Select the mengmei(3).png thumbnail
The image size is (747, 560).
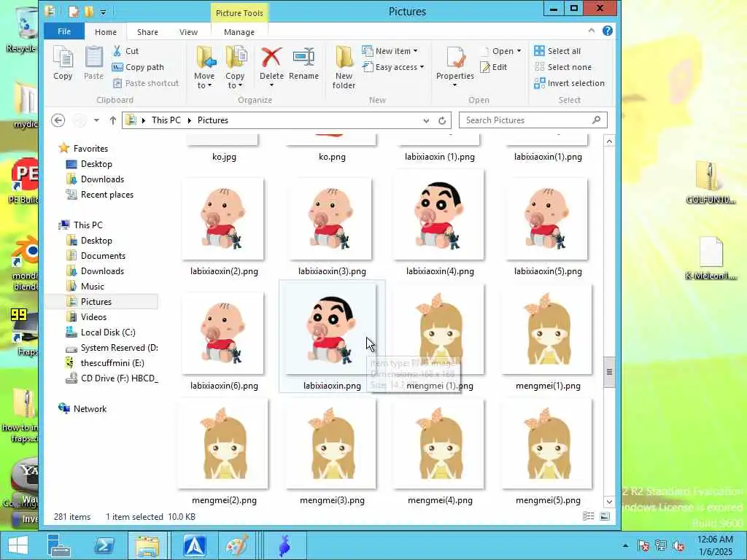pos(332,444)
